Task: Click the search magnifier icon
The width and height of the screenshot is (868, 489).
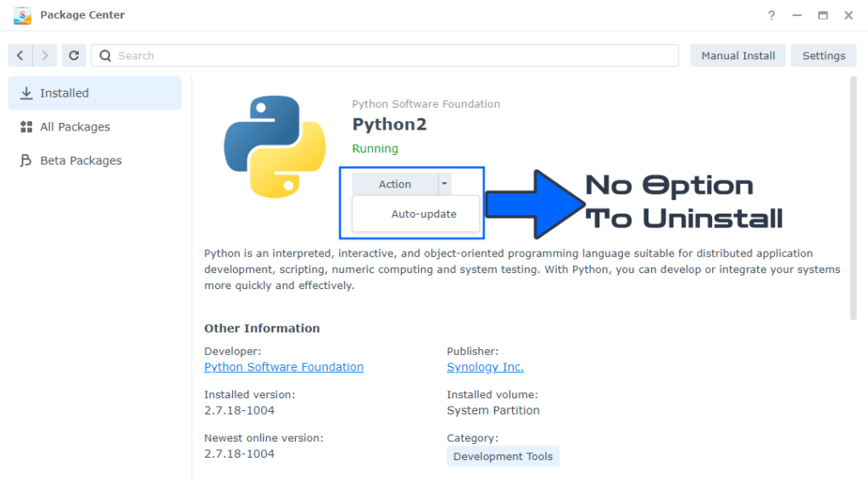Action: pyautogui.click(x=103, y=55)
